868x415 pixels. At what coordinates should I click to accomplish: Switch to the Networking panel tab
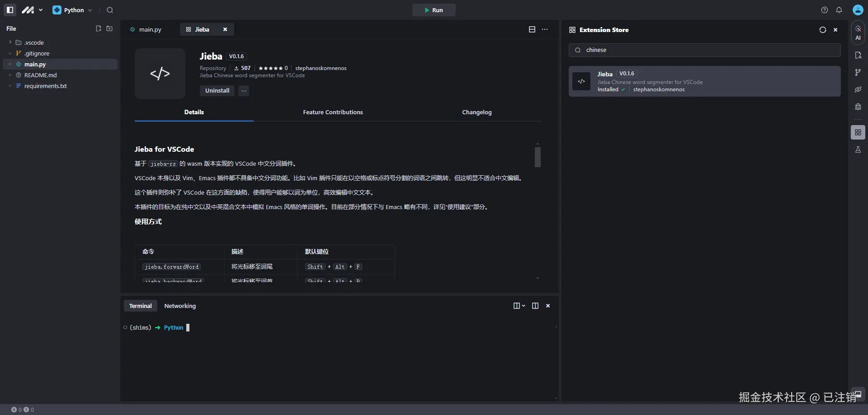(180, 306)
